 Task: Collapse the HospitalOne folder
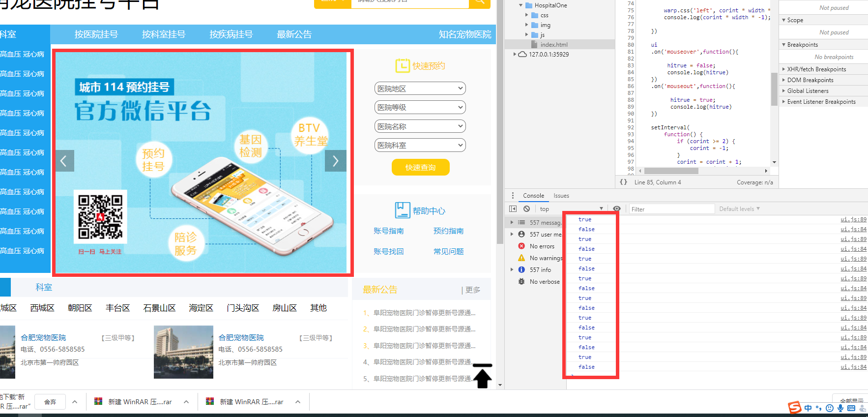[x=521, y=5]
